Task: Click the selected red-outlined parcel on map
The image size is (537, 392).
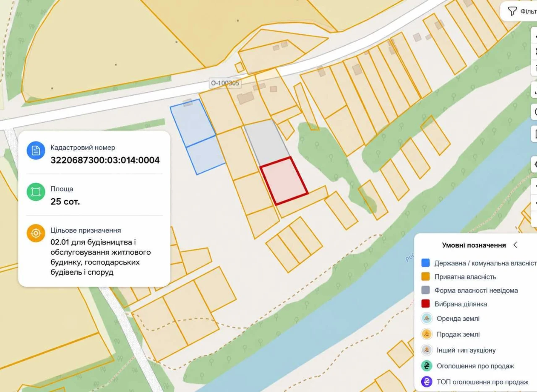Action: 284,181
